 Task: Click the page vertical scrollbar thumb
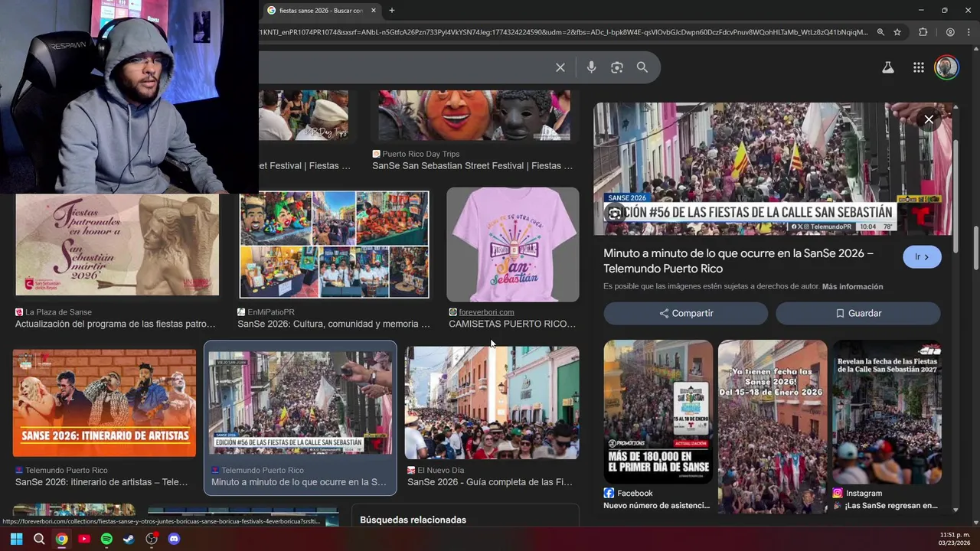pyautogui.click(x=976, y=248)
